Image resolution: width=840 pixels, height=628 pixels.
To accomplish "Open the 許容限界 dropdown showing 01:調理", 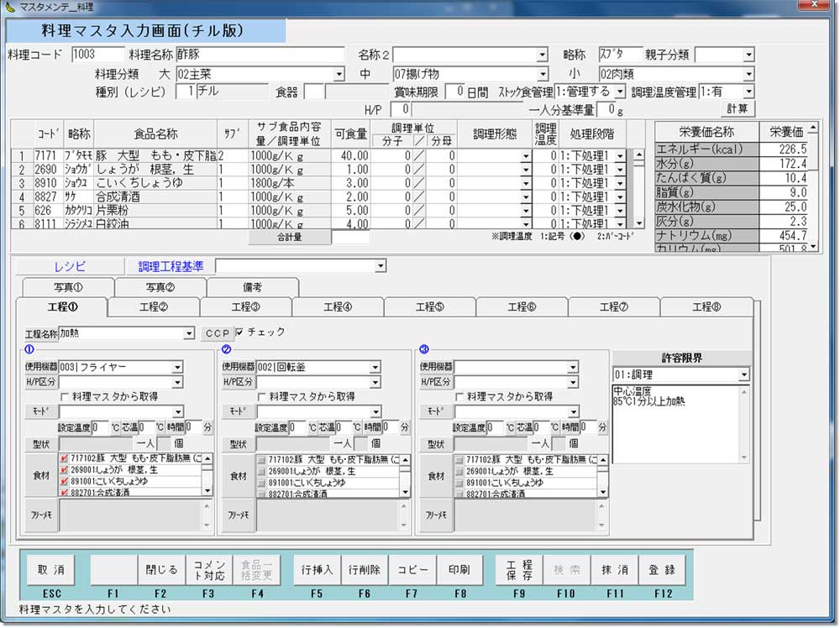I will click(743, 374).
